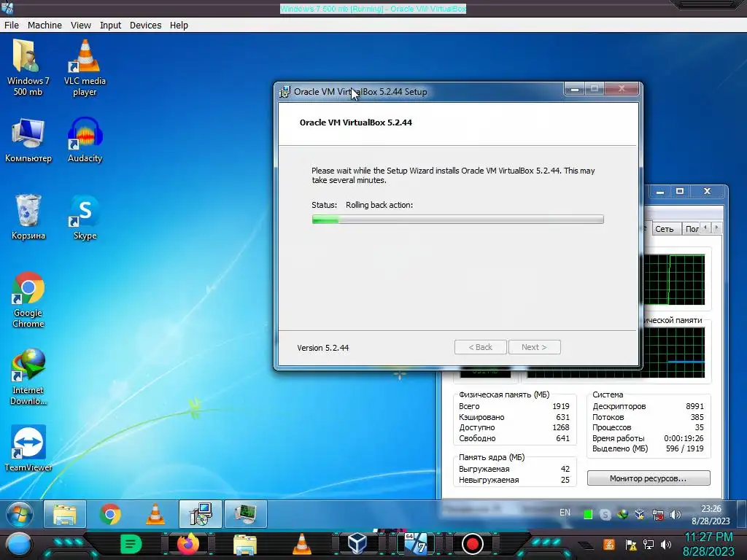The width and height of the screenshot is (747, 560).
Task: Click the disabled Next button in Setup
Action: pos(535,347)
